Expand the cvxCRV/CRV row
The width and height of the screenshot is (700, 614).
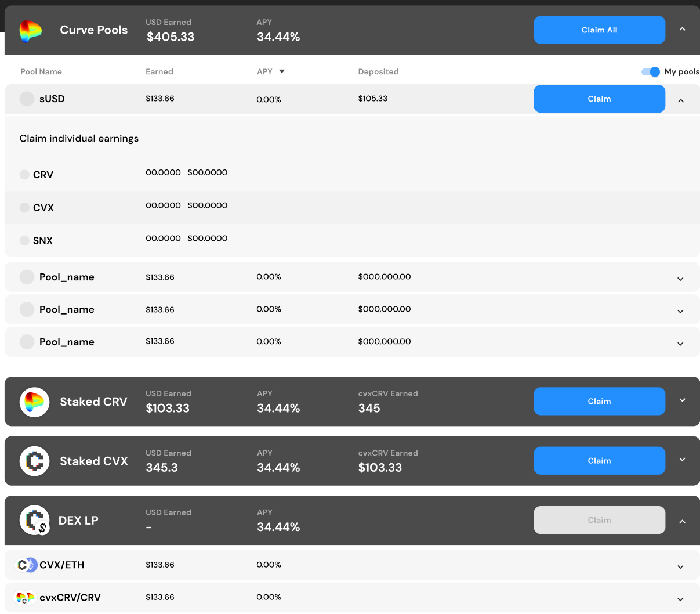(680, 599)
